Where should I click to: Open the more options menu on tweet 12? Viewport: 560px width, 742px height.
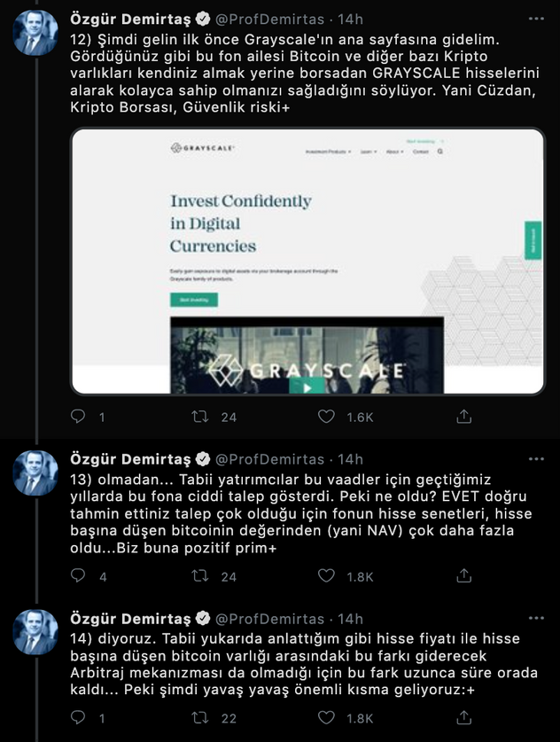(536, 19)
